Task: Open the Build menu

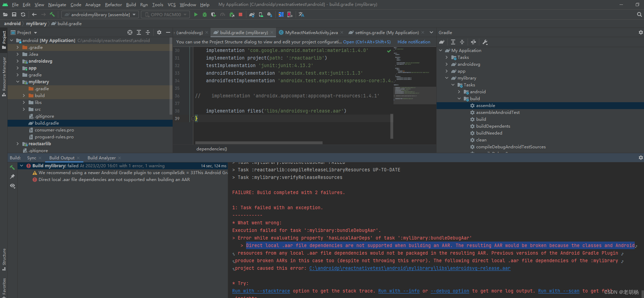Action: (x=131, y=4)
